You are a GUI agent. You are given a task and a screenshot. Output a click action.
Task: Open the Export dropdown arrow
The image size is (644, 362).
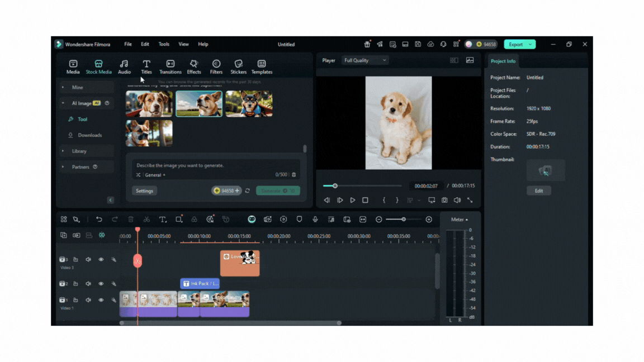tap(530, 44)
